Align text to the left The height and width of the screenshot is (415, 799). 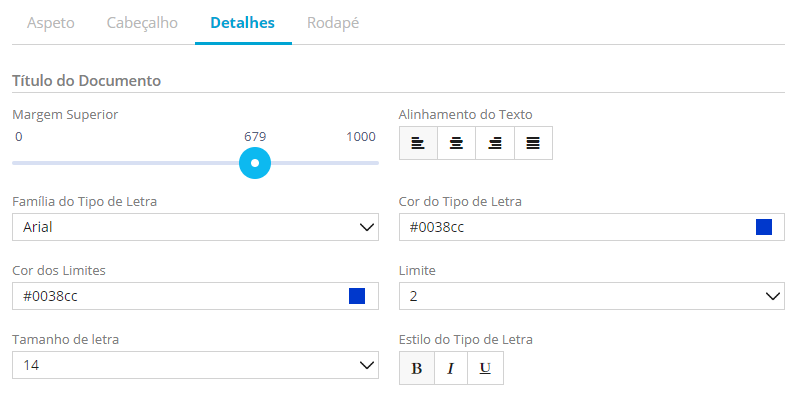point(418,143)
